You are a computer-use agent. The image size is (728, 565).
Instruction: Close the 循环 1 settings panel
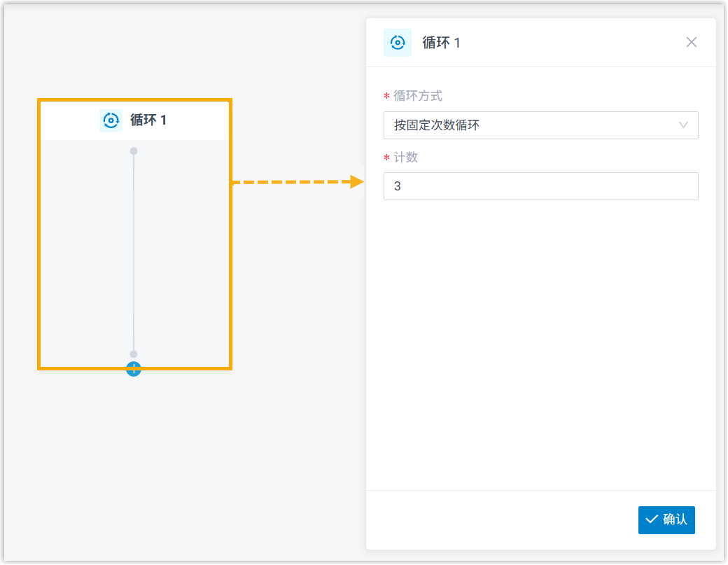click(x=692, y=42)
